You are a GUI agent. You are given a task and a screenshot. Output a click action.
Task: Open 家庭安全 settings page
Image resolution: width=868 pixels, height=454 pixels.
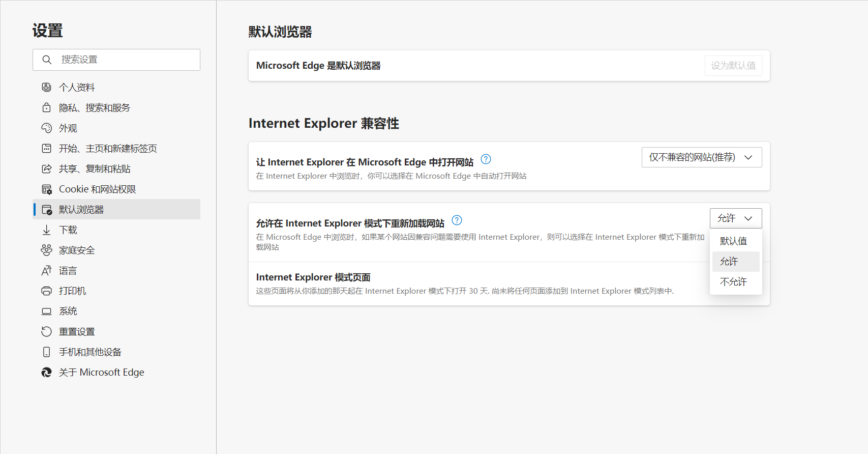[116, 250]
